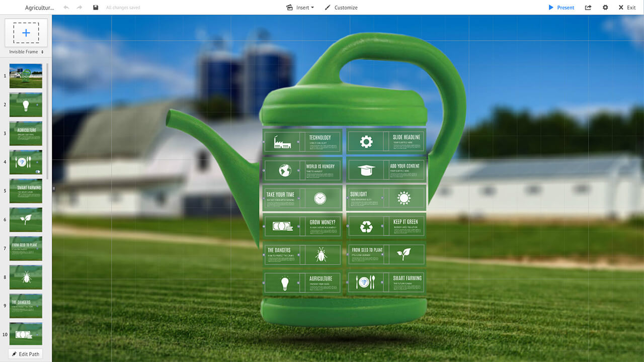Click the graduation cap icon on canvas
Image resolution: width=644 pixels, height=362 pixels.
click(366, 170)
